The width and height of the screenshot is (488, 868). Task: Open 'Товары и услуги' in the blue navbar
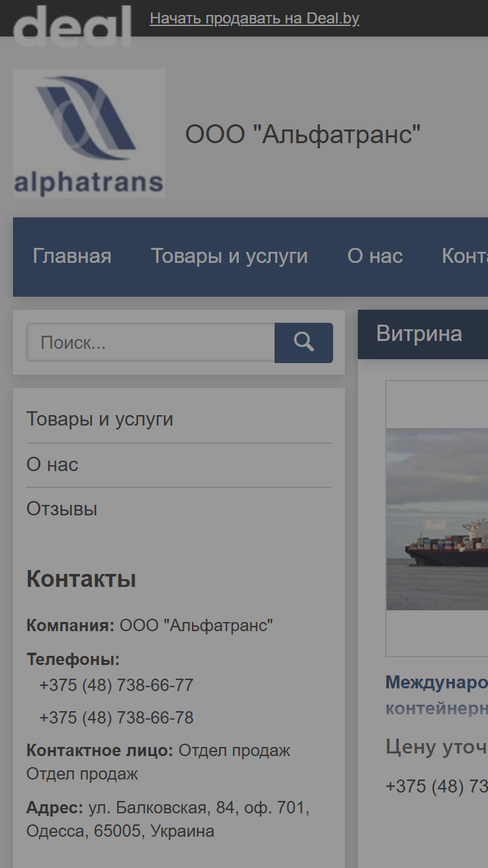click(230, 256)
